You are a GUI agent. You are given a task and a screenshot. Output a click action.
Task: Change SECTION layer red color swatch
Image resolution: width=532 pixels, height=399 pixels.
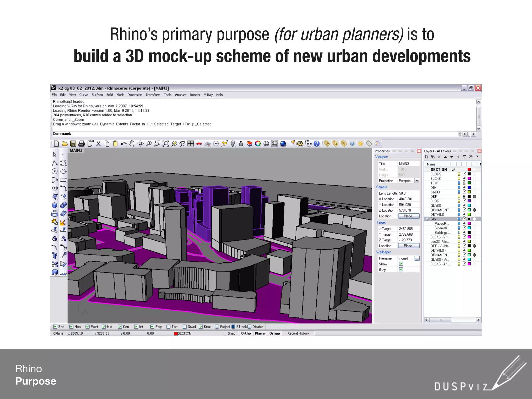point(469,169)
